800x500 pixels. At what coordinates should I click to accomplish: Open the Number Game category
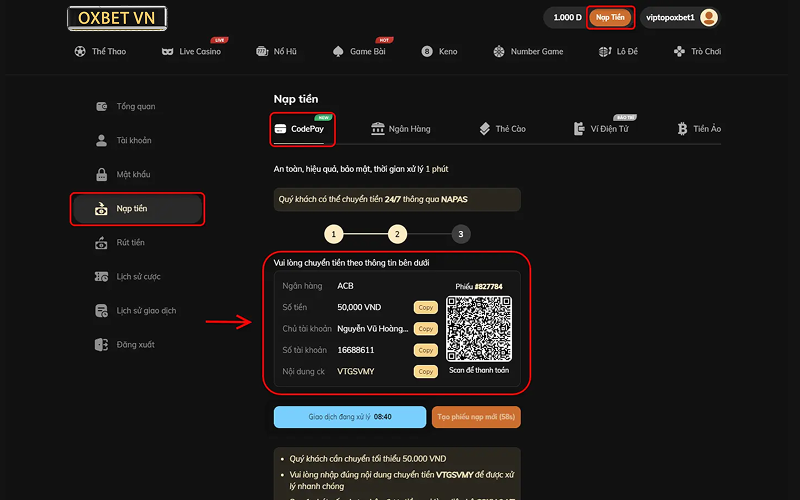point(528,51)
